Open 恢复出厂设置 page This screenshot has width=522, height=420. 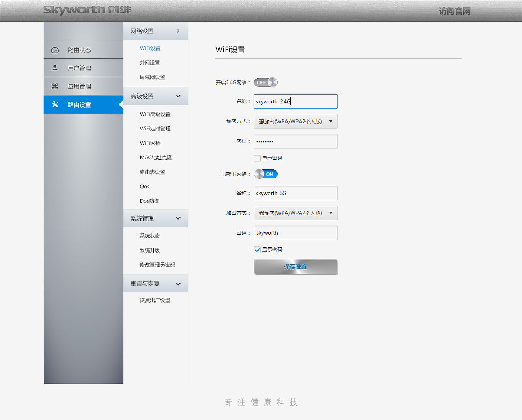tap(155, 300)
